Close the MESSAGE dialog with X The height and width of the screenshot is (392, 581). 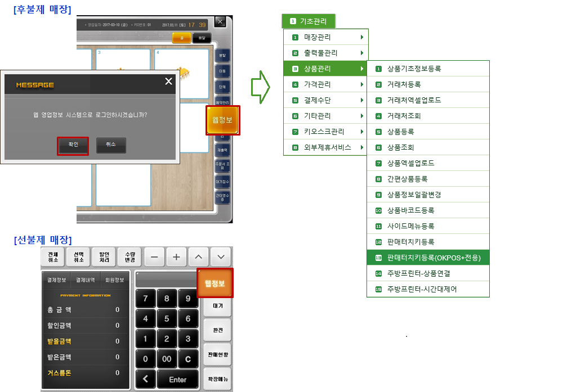tap(168, 82)
